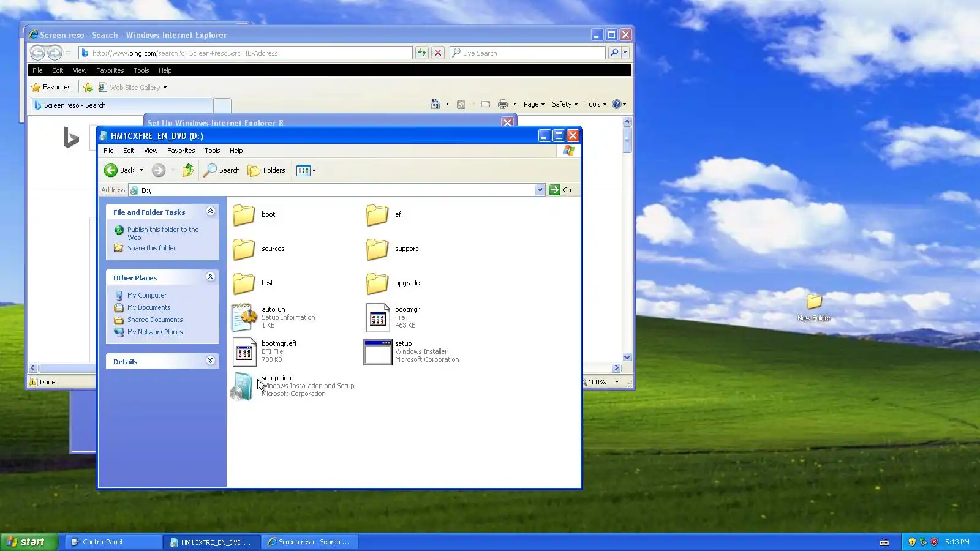980x551 pixels.
Task: Click the Internet Explorer Home icon
Action: (435, 104)
